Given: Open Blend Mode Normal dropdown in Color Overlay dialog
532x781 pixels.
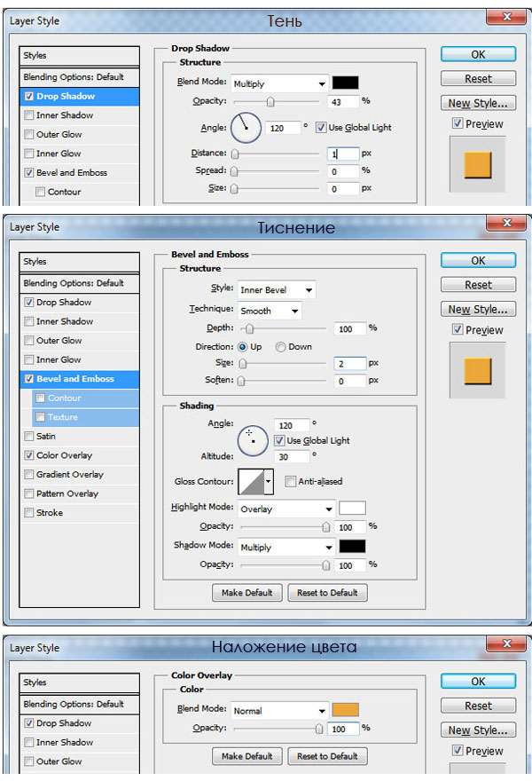Looking at the screenshot, I should (279, 711).
